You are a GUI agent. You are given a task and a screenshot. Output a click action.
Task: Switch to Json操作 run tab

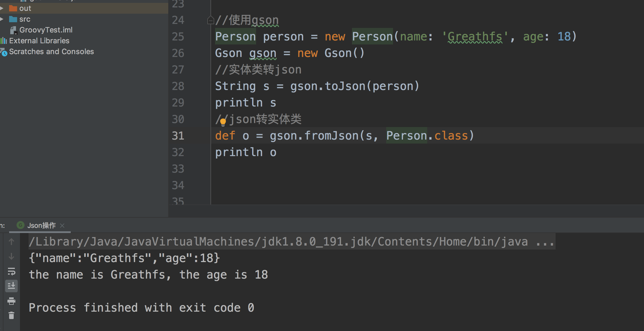click(x=41, y=226)
